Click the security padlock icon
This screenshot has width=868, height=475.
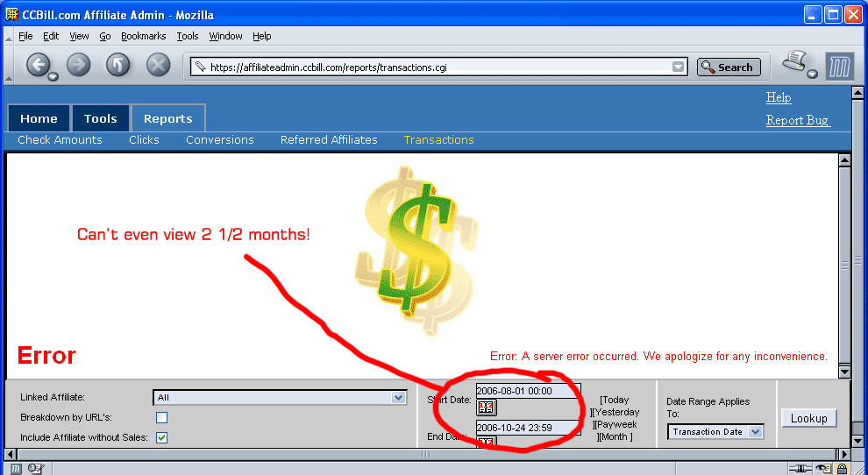(842, 469)
